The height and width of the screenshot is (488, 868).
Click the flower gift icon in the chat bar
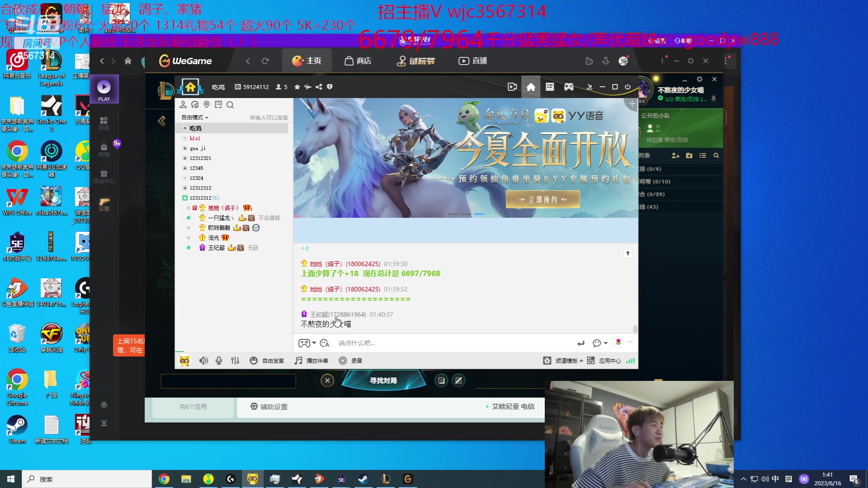pos(618,342)
